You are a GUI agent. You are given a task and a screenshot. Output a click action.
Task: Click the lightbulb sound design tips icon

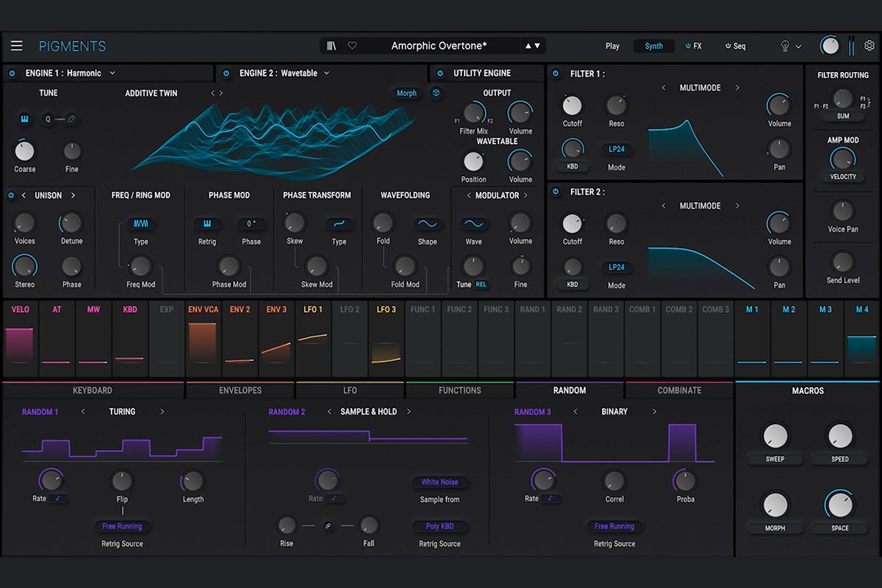pyautogui.click(x=785, y=46)
